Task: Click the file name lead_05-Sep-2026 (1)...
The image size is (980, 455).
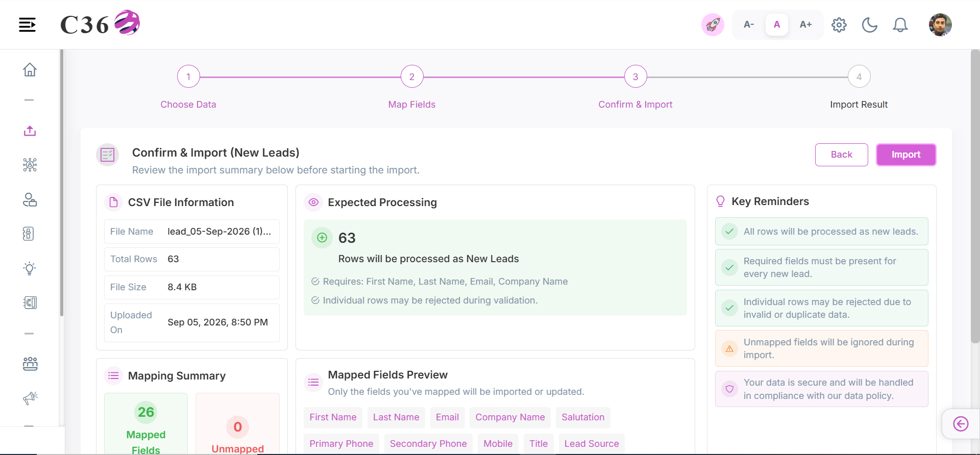Action: click(219, 232)
